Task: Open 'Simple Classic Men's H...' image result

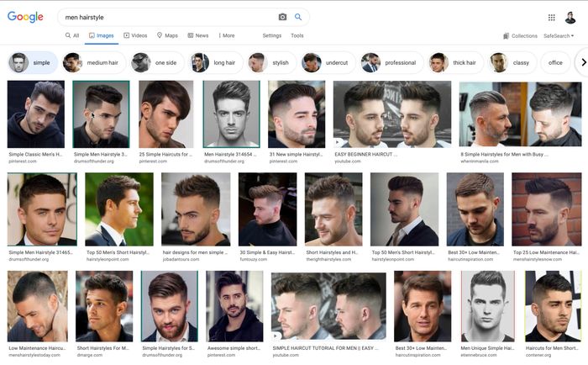Action: click(36, 114)
